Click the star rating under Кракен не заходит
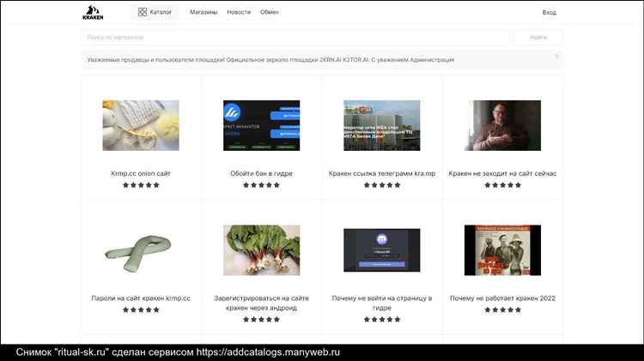Viewport: 644px width, 361px height. pyautogui.click(x=502, y=185)
